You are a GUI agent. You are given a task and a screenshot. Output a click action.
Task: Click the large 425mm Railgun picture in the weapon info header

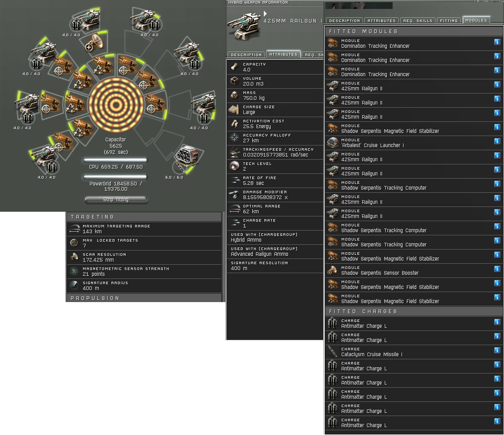[x=244, y=26]
